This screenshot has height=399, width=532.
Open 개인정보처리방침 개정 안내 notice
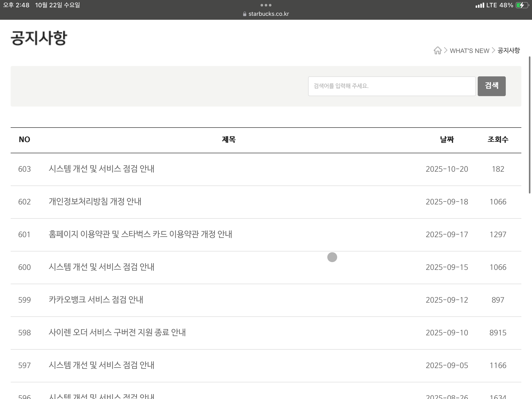click(x=95, y=202)
